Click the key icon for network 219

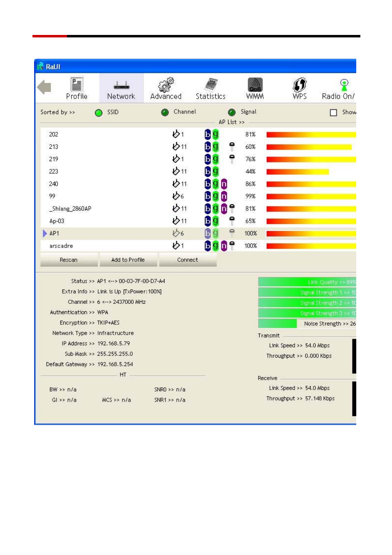[232, 159]
